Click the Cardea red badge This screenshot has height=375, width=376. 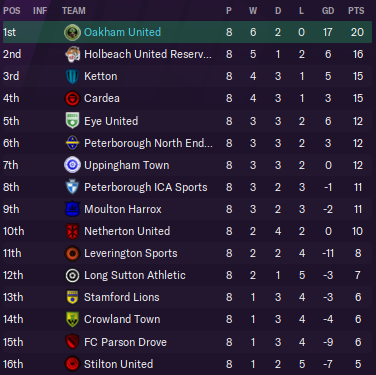pyautogui.click(x=72, y=98)
